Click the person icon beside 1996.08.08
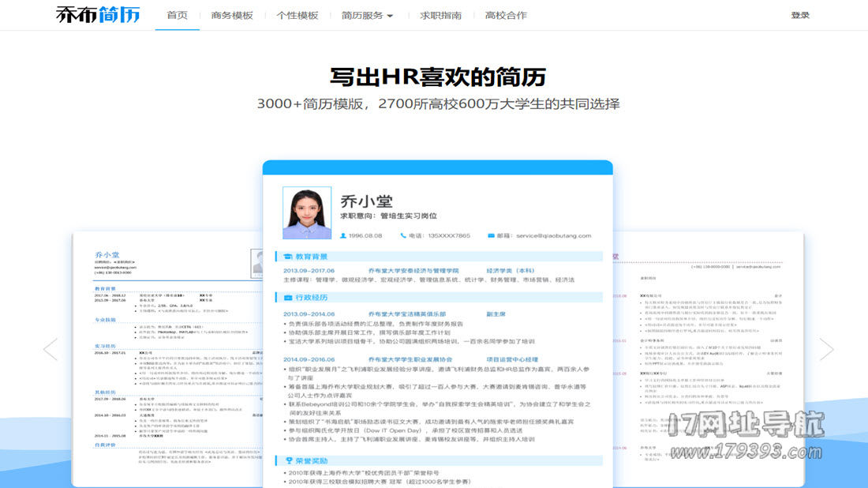This screenshot has width=868, height=488. [343, 235]
